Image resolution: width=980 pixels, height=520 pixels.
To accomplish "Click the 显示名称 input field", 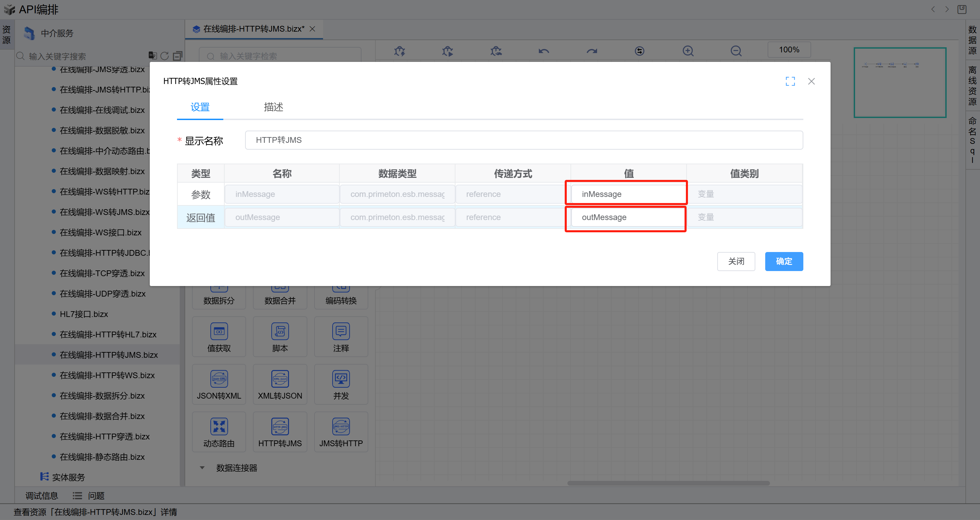I will click(x=524, y=140).
